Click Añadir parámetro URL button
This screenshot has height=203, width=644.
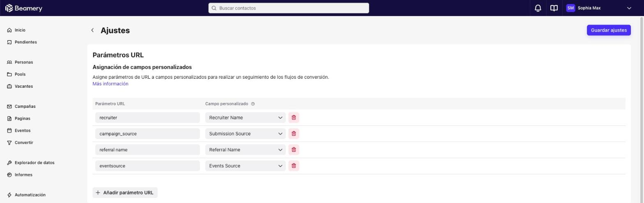tap(125, 193)
